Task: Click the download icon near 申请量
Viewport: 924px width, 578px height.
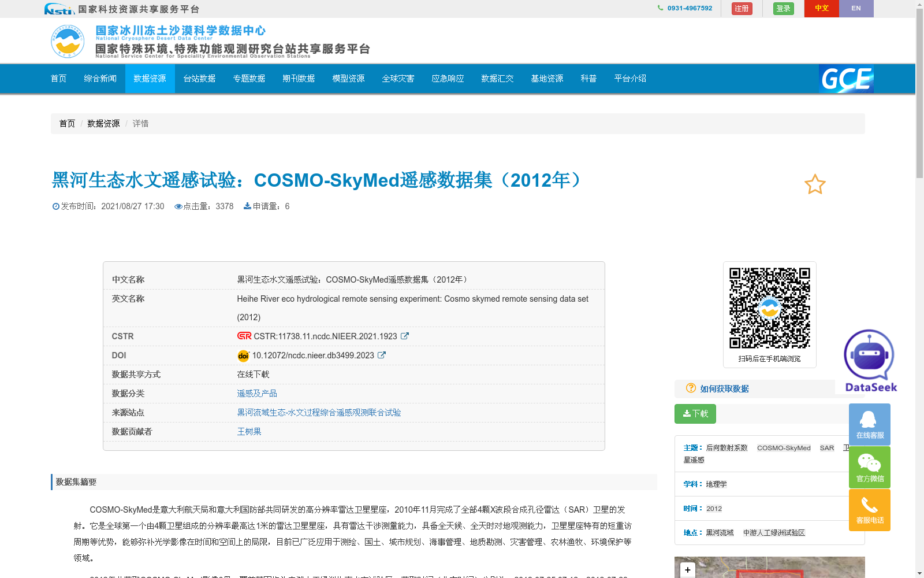Action: point(247,206)
